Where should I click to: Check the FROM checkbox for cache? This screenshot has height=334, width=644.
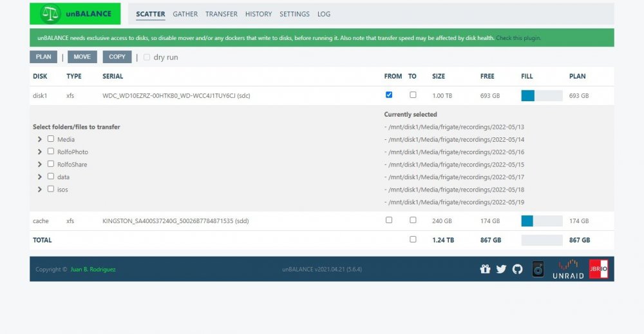click(389, 220)
